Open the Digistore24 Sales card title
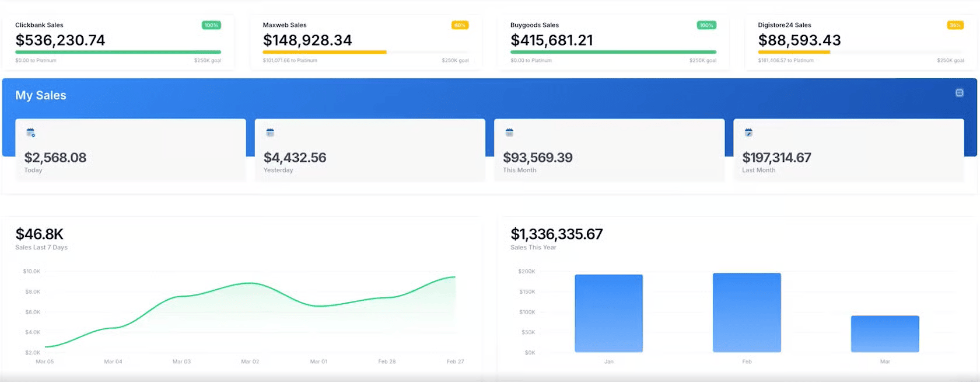The height and width of the screenshot is (382, 980). pyautogui.click(x=784, y=25)
